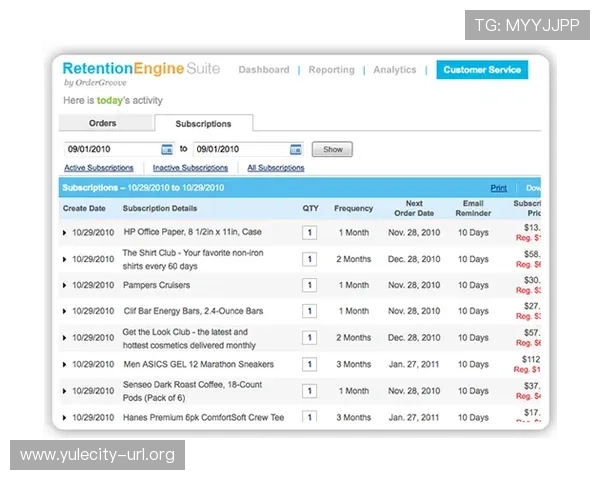The width and height of the screenshot is (600, 480).
Task: Expand the HP Office Paper subscription row
Action: (x=64, y=232)
